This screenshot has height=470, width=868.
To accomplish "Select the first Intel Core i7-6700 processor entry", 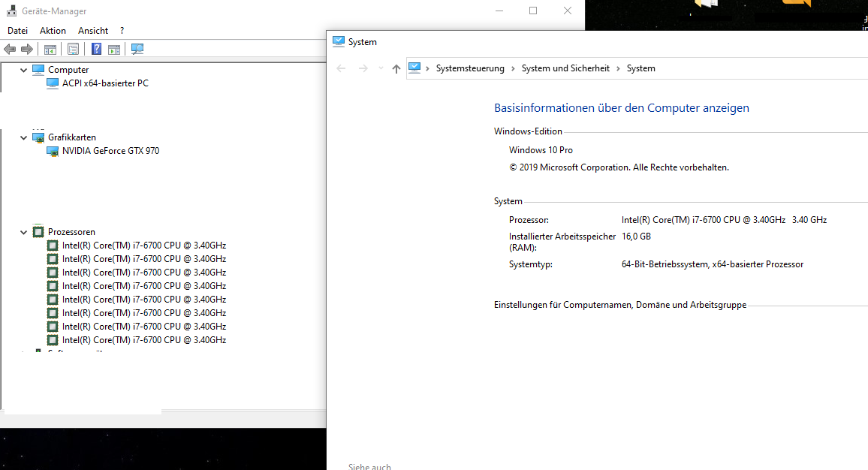I will tap(143, 246).
